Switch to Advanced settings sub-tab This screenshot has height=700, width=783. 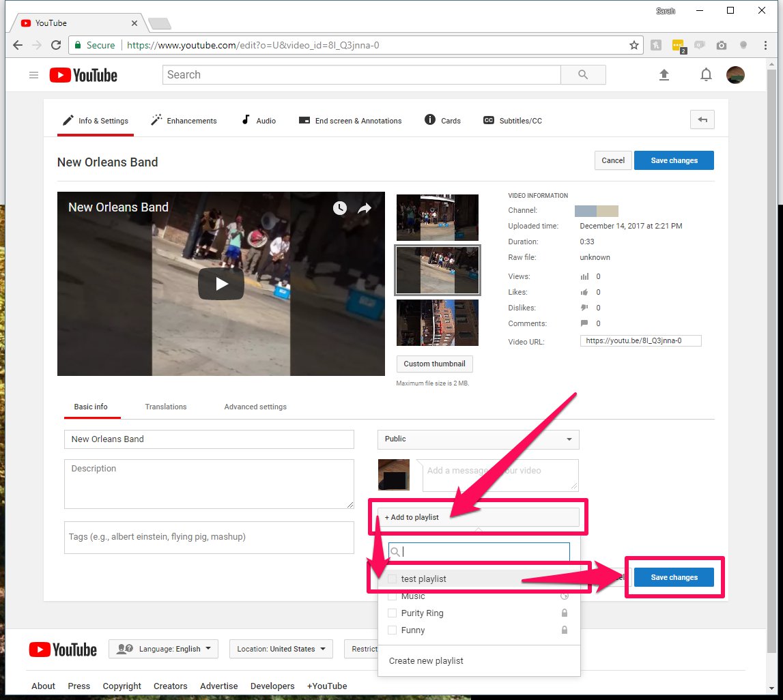(x=255, y=407)
